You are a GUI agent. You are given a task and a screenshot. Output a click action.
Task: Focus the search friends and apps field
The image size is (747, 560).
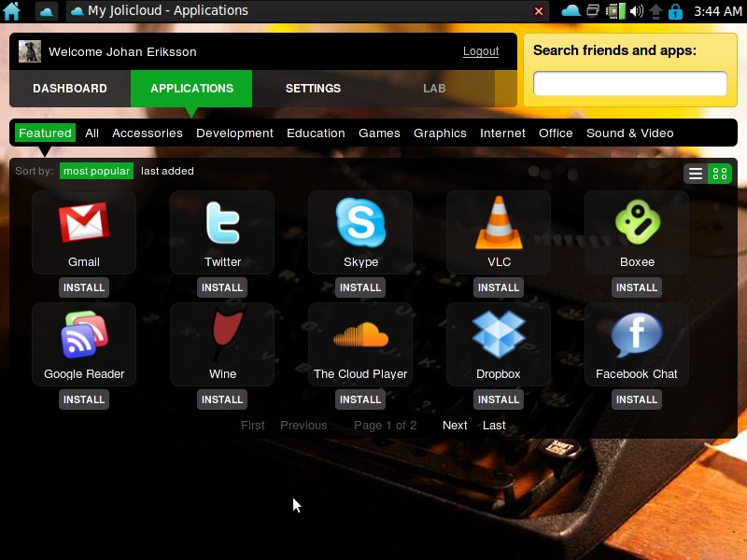(x=629, y=84)
